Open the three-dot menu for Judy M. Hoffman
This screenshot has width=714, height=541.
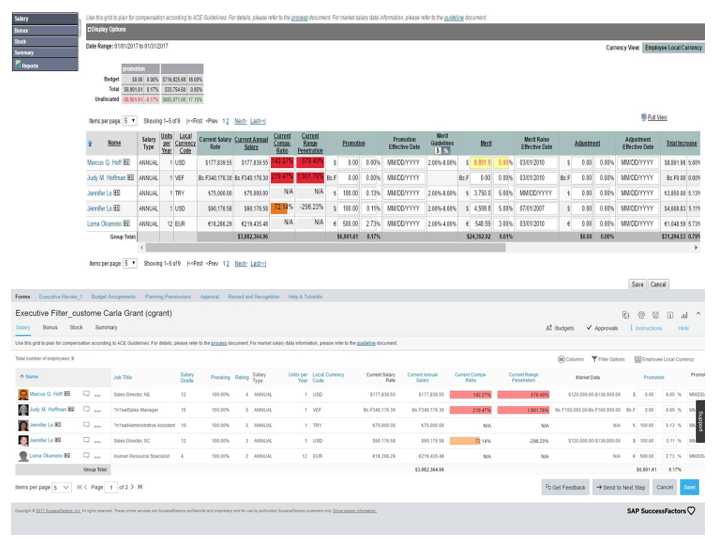[98, 410]
